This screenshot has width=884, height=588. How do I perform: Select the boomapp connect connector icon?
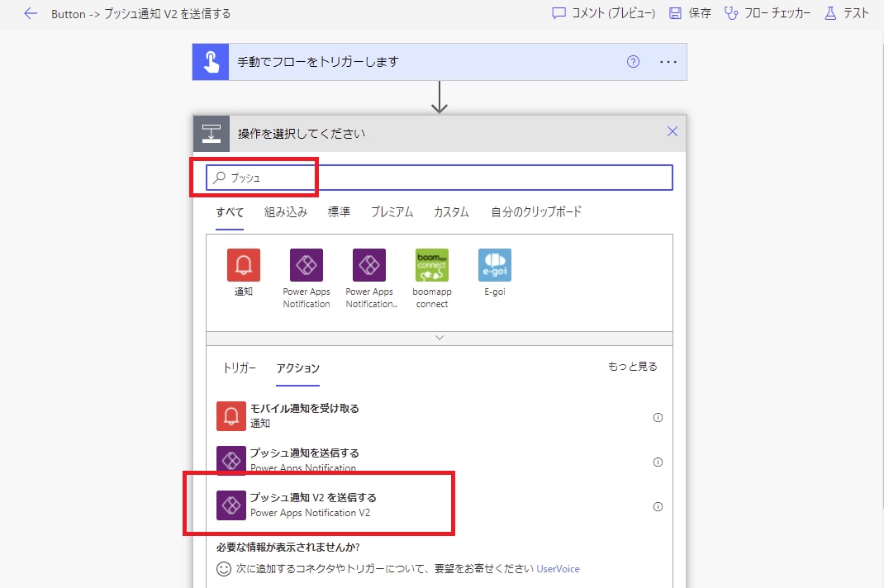tap(432, 265)
